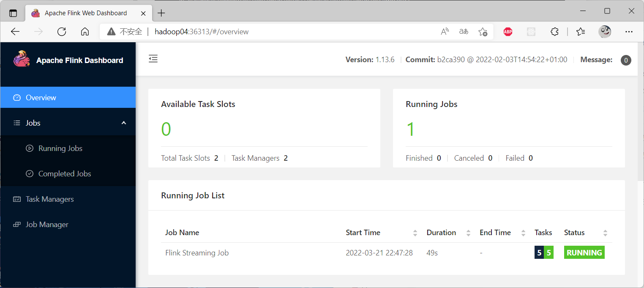Sort job list by Status

coord(605,233)
